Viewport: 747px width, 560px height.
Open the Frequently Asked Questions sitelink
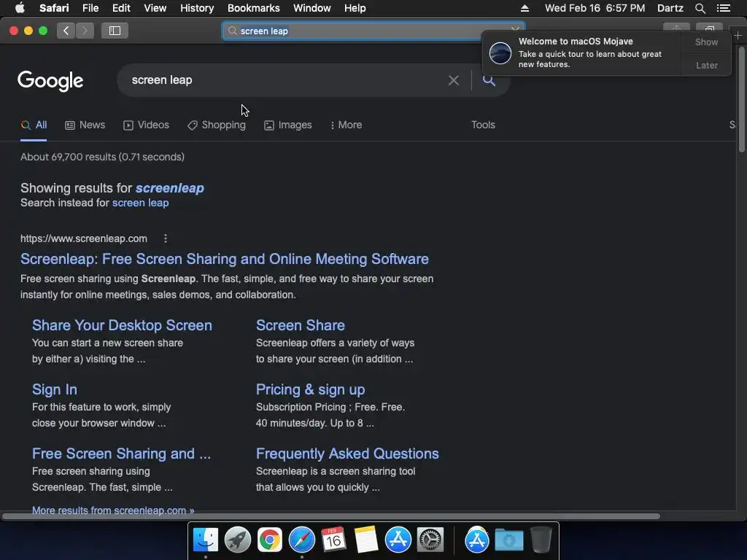pos(347,454)
